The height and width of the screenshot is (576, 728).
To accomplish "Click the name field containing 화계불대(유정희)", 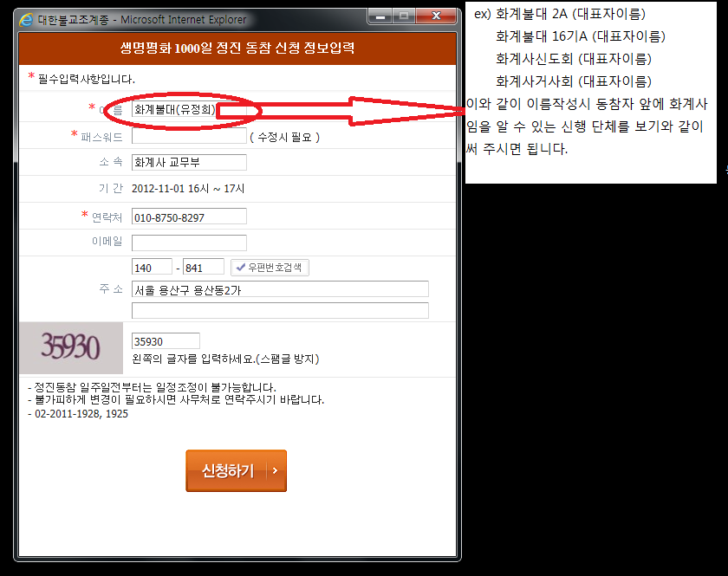I will tap(174, 110).
